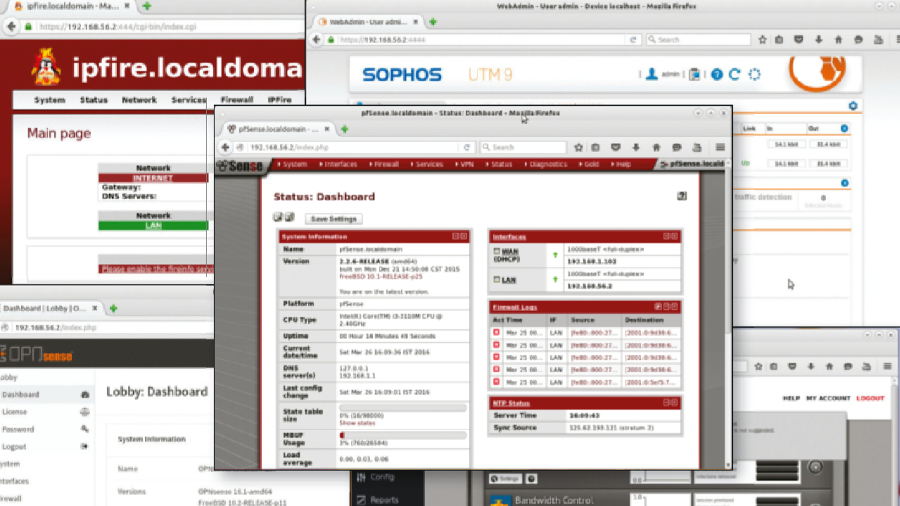Minimize the NTP Status widget
Viewport: 900px width, 506px height.
point(666,403)
